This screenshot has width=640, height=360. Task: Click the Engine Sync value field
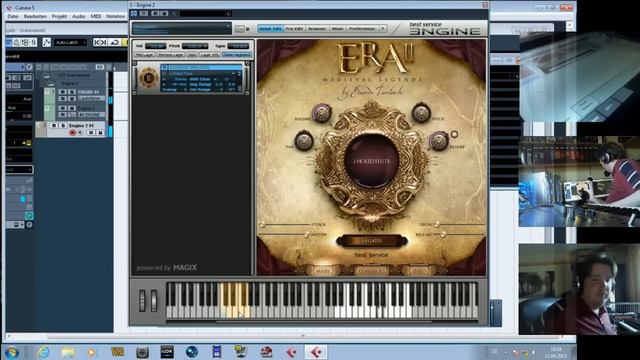click(238, 46)
